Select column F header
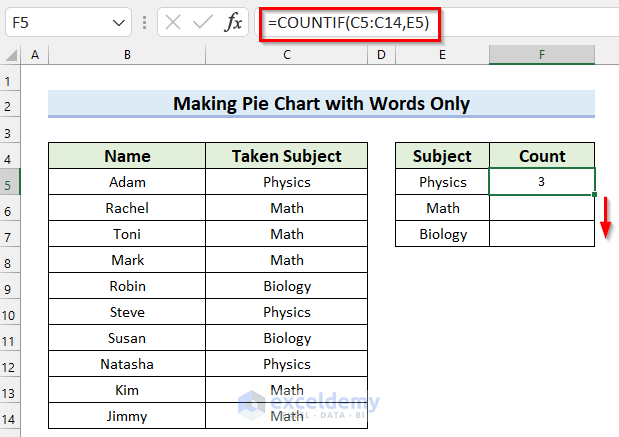 (x=542, y=55)
